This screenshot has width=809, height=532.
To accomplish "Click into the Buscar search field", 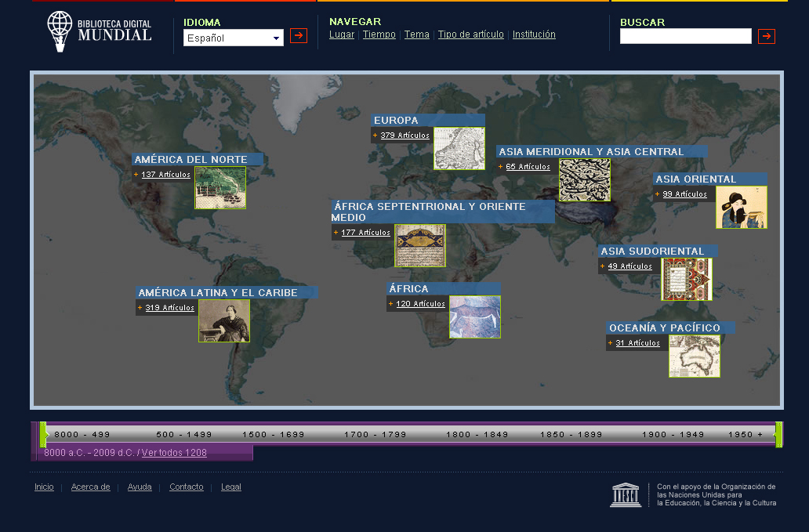I will pos(685,36).
